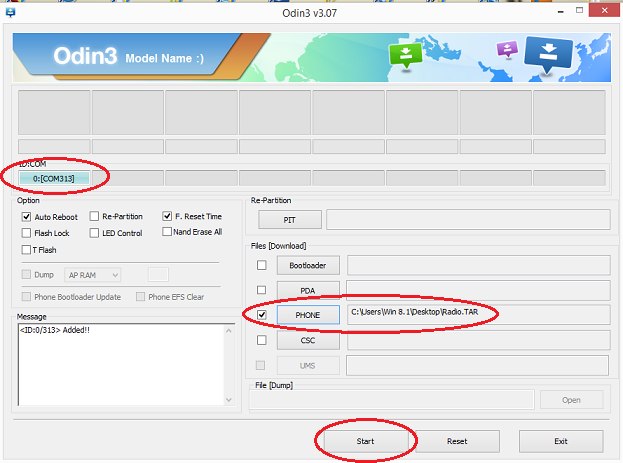Enable the Re-Partition checkbox
The image size is (623, 463).
(94, 216)
